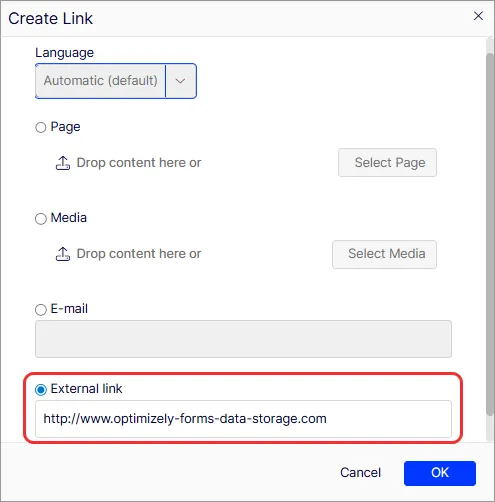Select the Media radio button
The image size is (495, 502).
[41, 219]
